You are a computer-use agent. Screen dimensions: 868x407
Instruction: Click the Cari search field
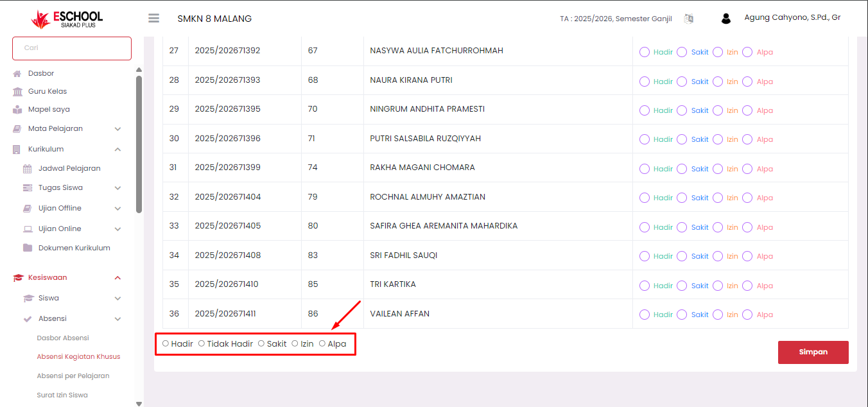coord(72,48)
